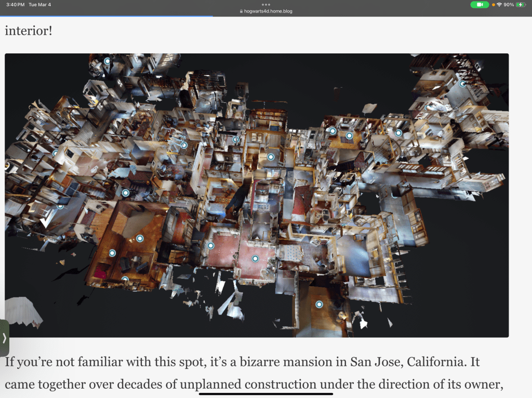The height and width of the screenshot is (398, 532).
Task: Select the hotspot marker in the bottom-most isolated room
Action: [x=319, y=305]
